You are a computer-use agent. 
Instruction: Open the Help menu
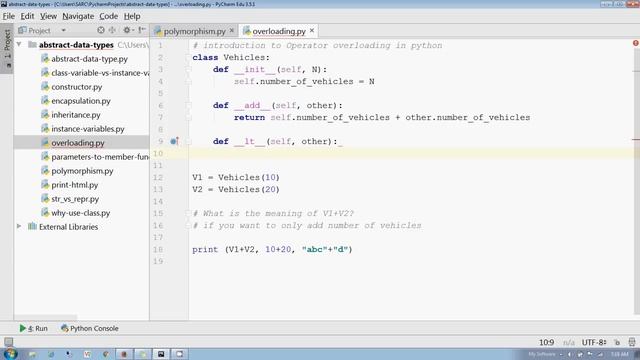(x=132, y=16)
